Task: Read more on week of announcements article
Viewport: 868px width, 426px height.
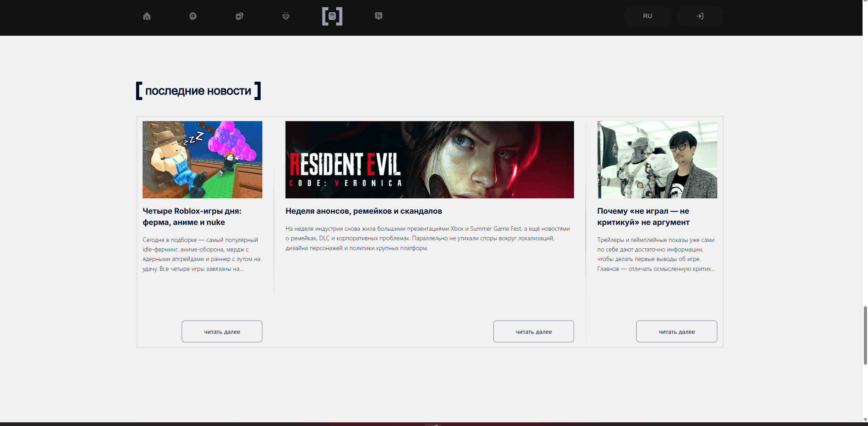Action: click(x=534, y=331)
